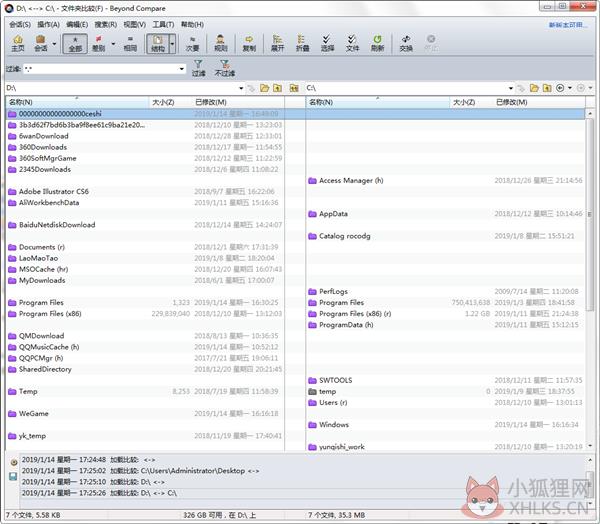Click into the filter *.* input field

click(100, 69)
